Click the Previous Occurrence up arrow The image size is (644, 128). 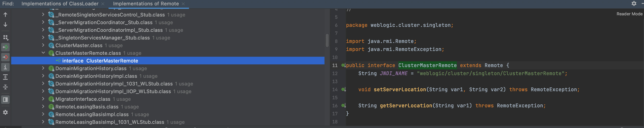point(5,15)
